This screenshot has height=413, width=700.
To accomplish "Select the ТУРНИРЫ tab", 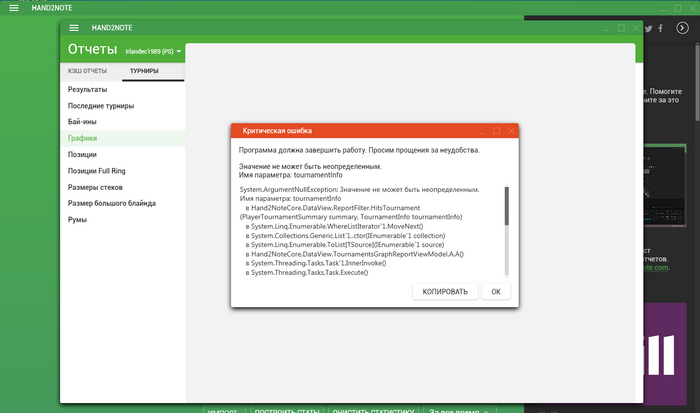I will pos(144,71).
